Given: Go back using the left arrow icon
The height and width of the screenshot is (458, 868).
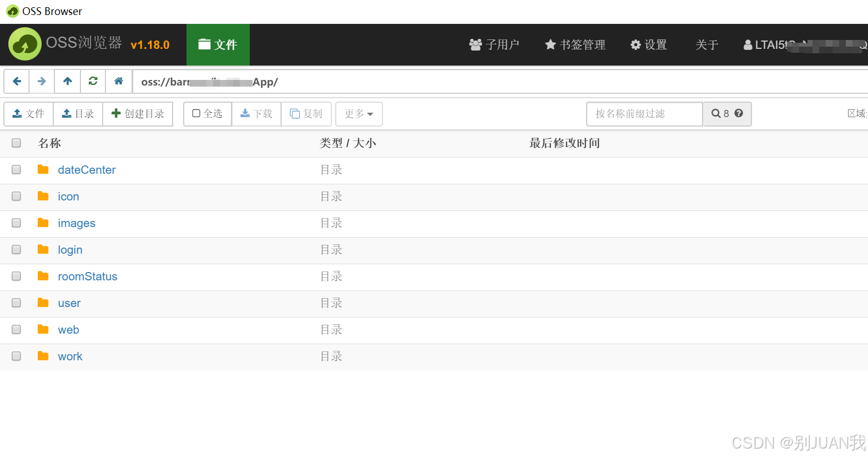Looking at the screenshot, I should (x=16, y=81).
